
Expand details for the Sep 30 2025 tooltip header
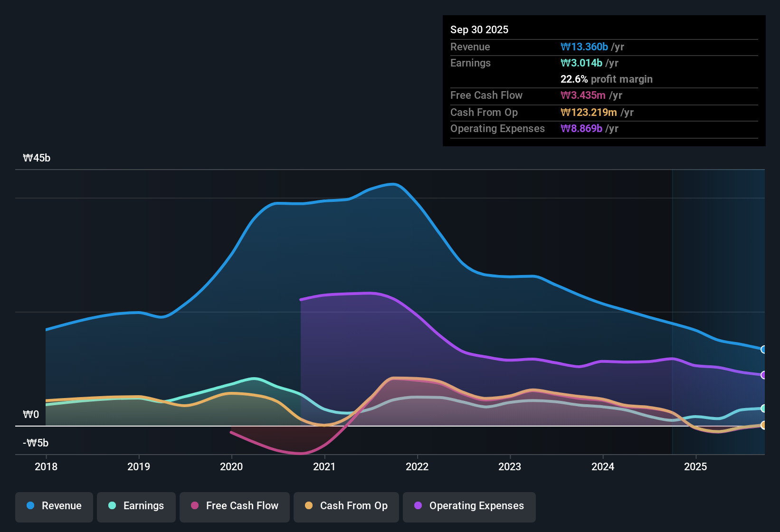479,29
